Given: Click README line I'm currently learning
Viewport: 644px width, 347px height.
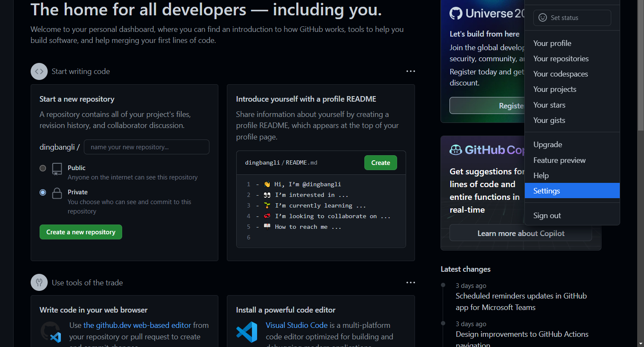Looking at the screenshot, I should (315, 205).
